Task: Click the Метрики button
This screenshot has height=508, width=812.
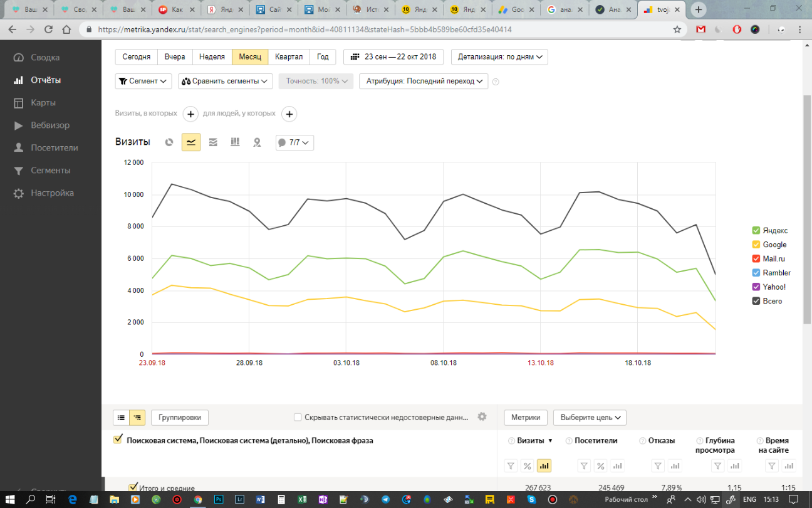Action: coord(526,417)
